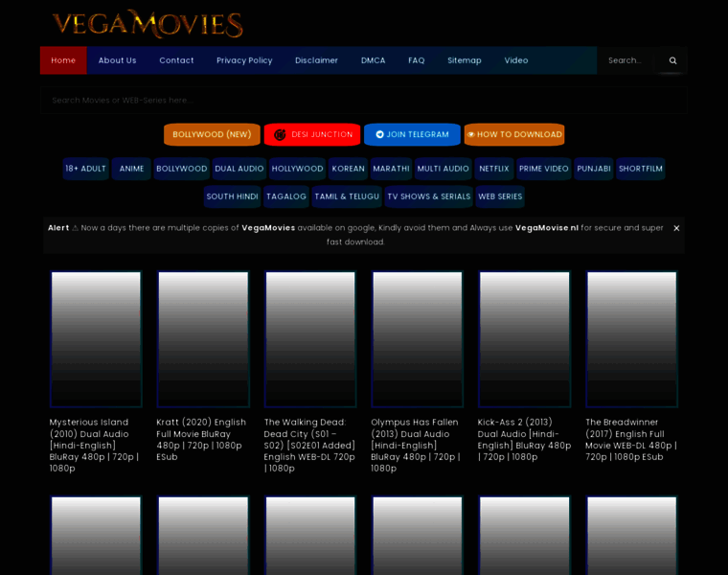The width and height of the screenshot is (728, 575).
Task: Open the About Us page
Action: coord(117,60)
